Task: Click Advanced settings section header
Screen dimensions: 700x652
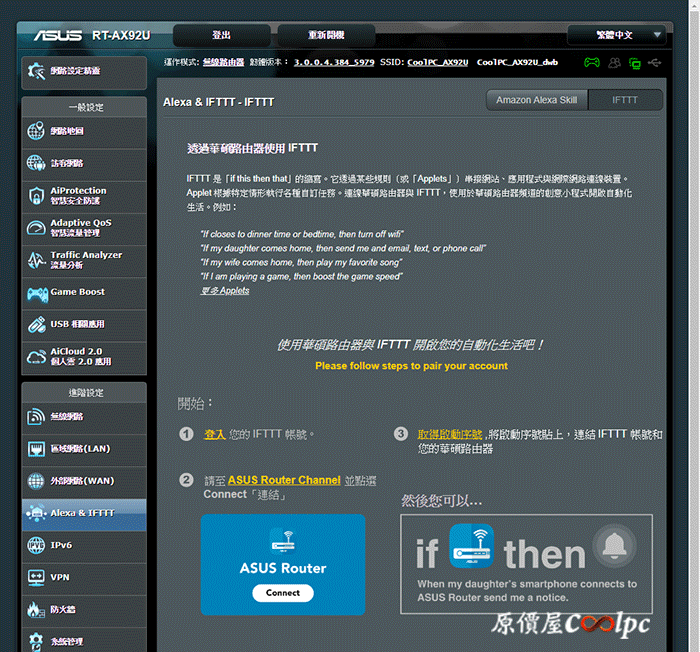Action: click(84, 393)
